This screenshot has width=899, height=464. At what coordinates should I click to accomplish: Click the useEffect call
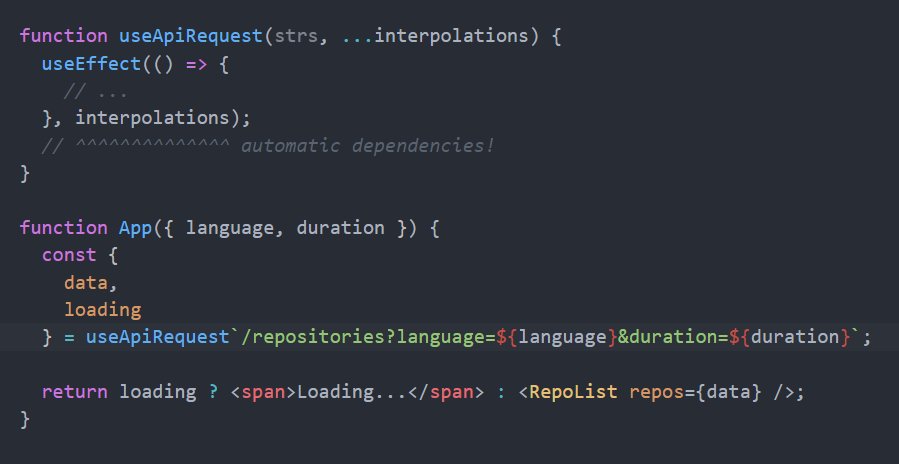pyautogui.click(x=91, y=64)
